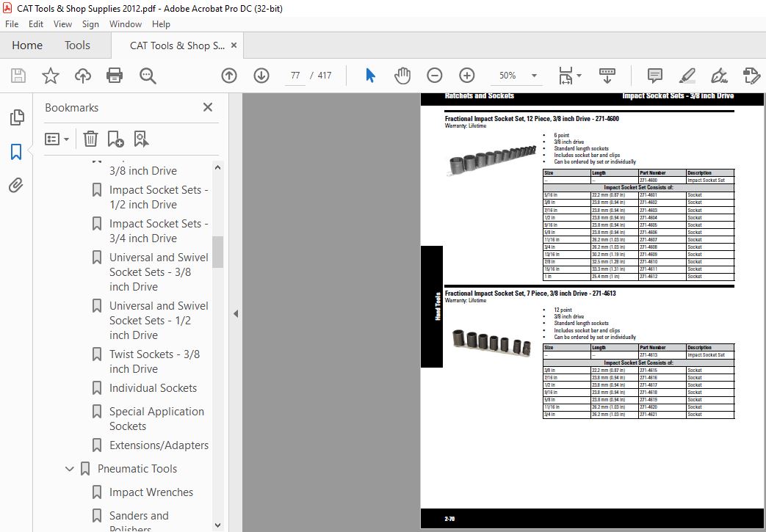This screenshot has height=532, width=766.
Task: Open the Sign menu
Action: pyautogui.click(x=90, y=24)
